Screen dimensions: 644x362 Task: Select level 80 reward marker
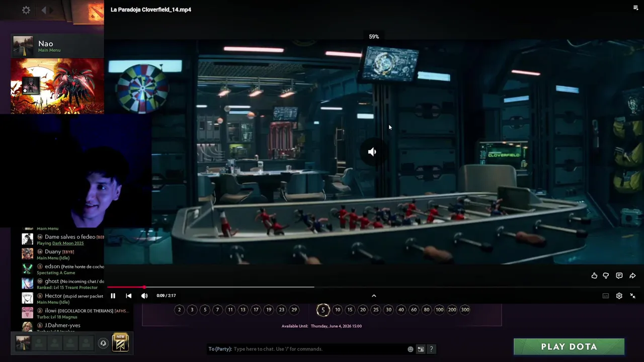pos(427,310)
